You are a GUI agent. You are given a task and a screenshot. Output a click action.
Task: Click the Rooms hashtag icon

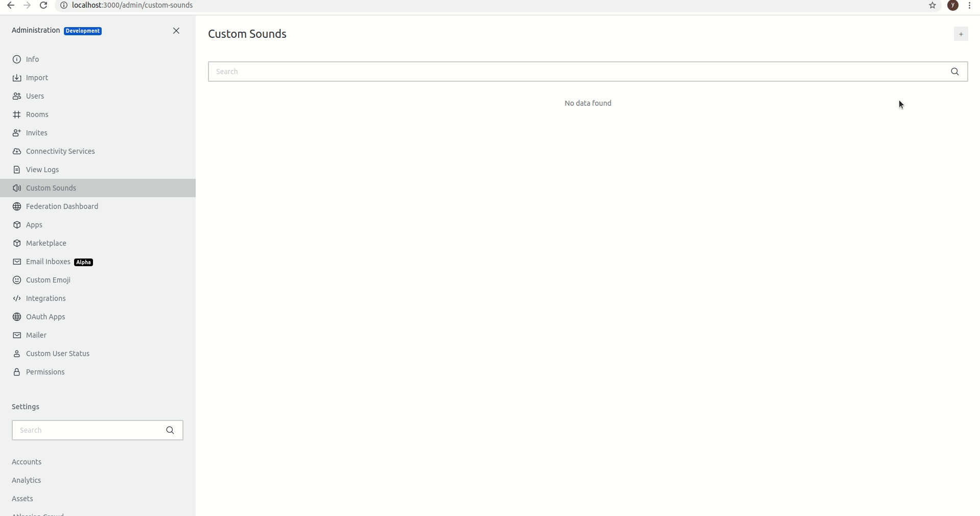click(x=17, y=114)
